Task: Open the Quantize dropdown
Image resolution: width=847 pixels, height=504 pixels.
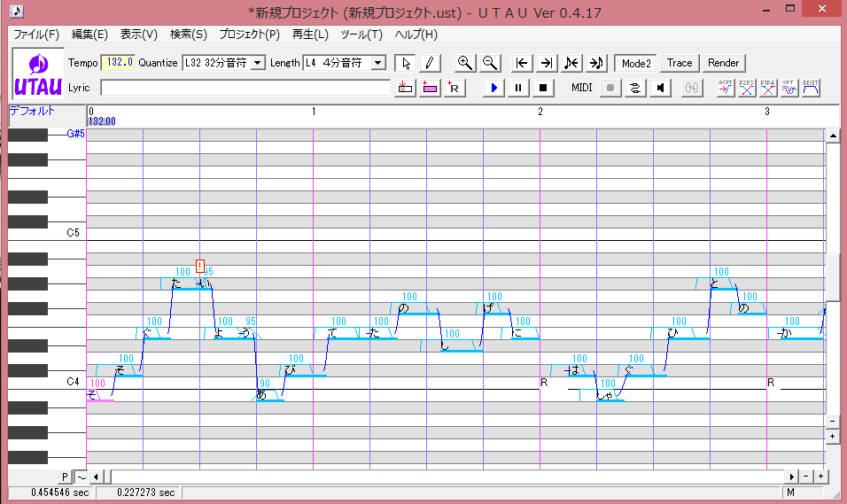Action: pyautogui.click(x=258, y=63)
